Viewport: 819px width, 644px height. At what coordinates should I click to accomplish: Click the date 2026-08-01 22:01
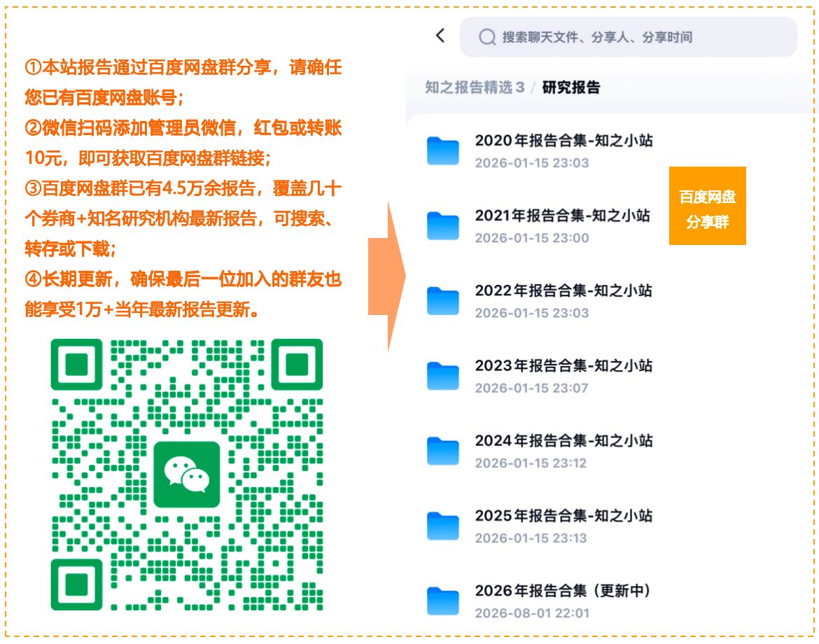pos(532,613)
